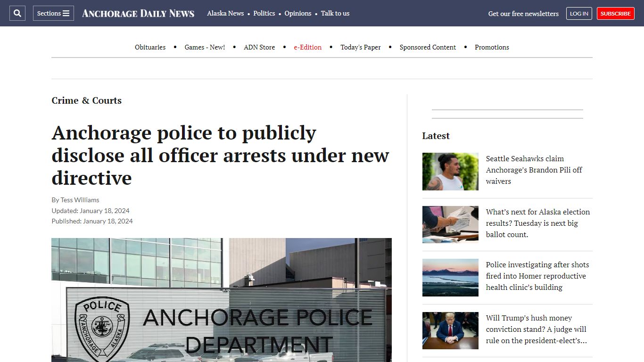Open Opinions in top navigation
Screen dimensions: 644x362
[298, 13]
